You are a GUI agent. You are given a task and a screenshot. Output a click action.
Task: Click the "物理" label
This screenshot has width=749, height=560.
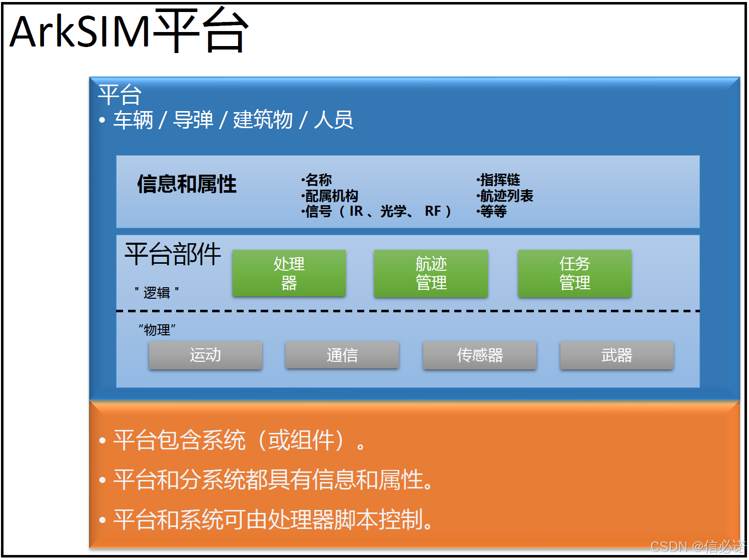[157, 330]
